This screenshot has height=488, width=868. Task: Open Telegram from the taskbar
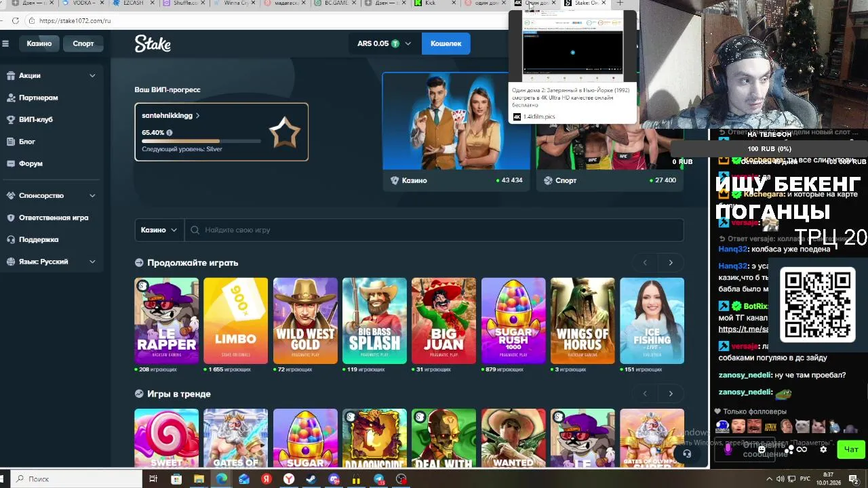click(379, 479)
